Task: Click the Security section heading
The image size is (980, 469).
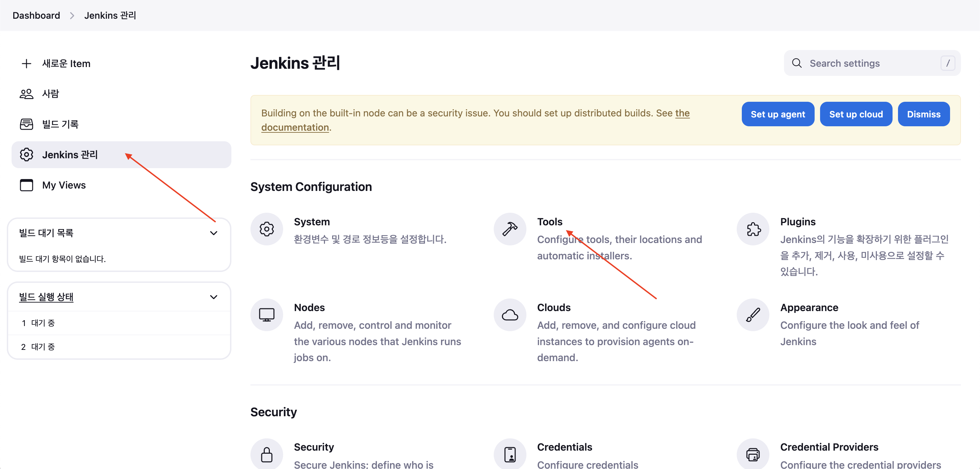Action: tap(274, 412)
